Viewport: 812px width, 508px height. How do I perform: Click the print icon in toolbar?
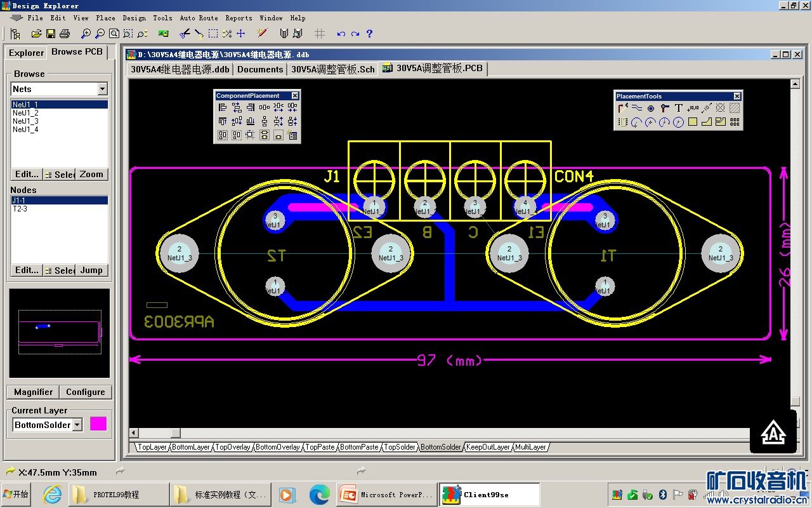click(x=64, y=34)
